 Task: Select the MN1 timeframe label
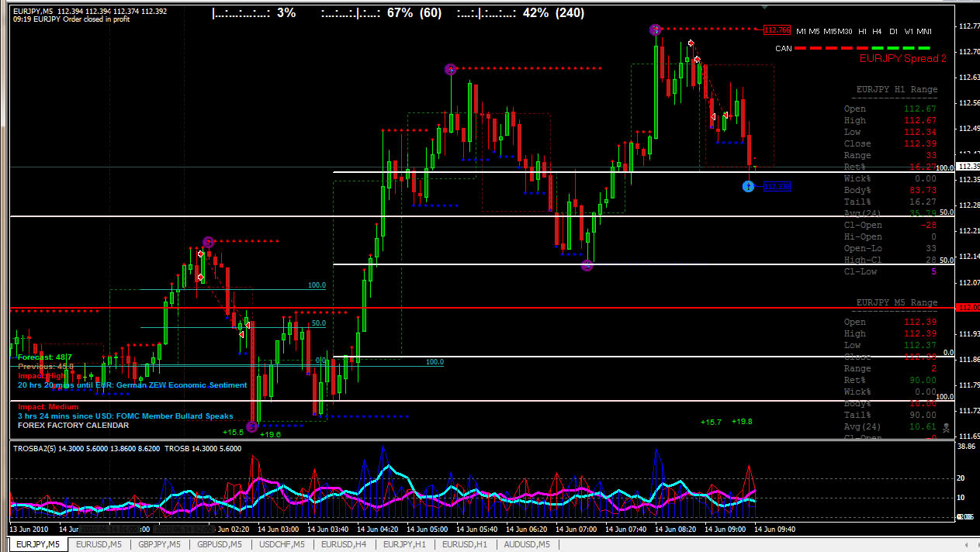[924, 32]
